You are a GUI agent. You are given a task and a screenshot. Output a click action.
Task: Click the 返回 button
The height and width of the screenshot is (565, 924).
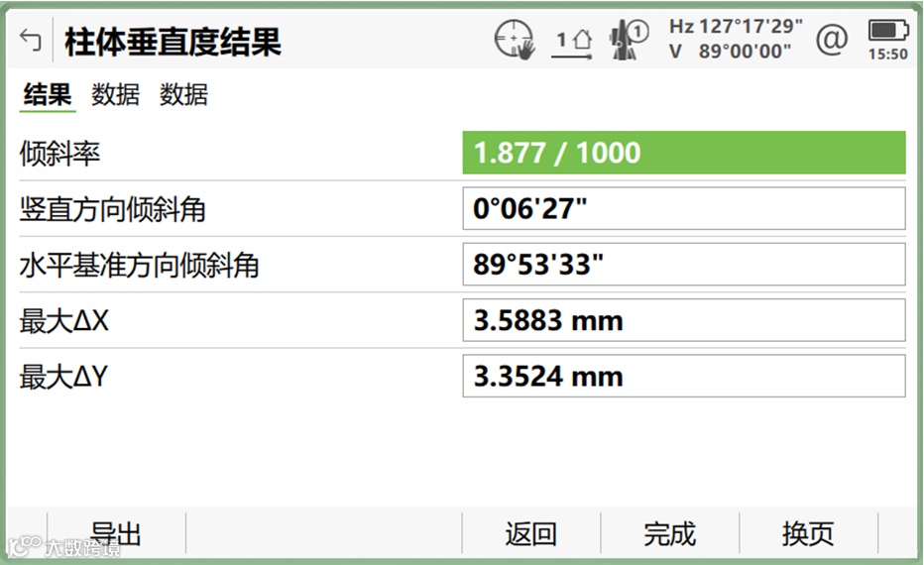tap(531, 533)
